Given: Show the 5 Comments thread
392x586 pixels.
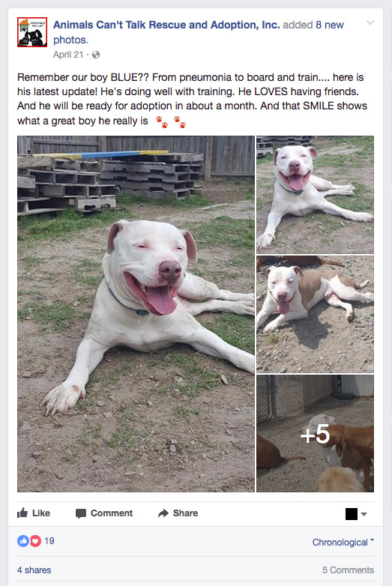Looking at the screenshot, I should (x=348, y=570).
